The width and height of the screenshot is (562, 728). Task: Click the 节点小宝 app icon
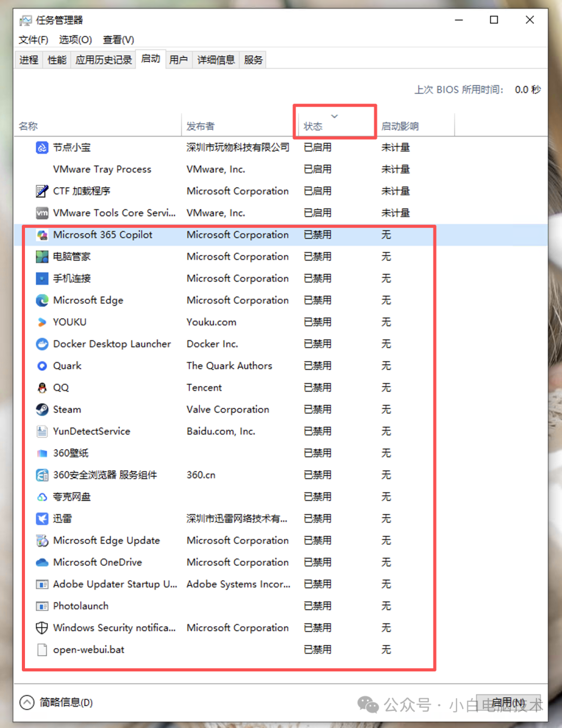42,148
